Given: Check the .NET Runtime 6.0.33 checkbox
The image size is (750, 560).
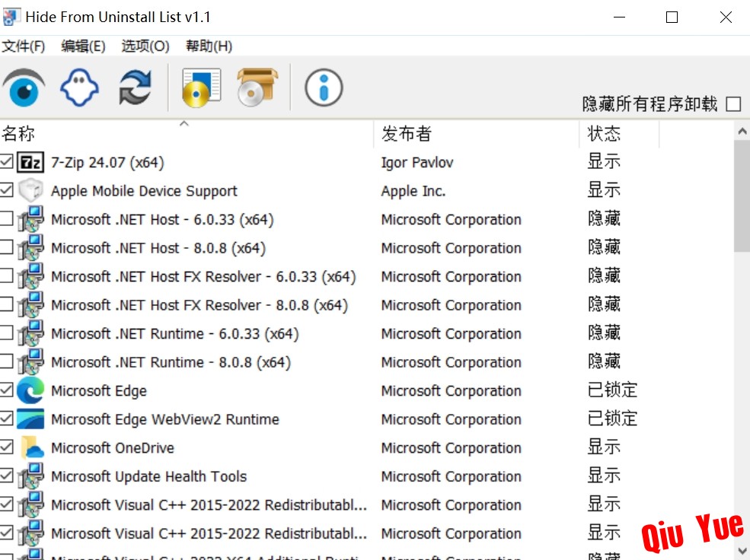Looking at the screenshot, I should click(x=6, y=333).
